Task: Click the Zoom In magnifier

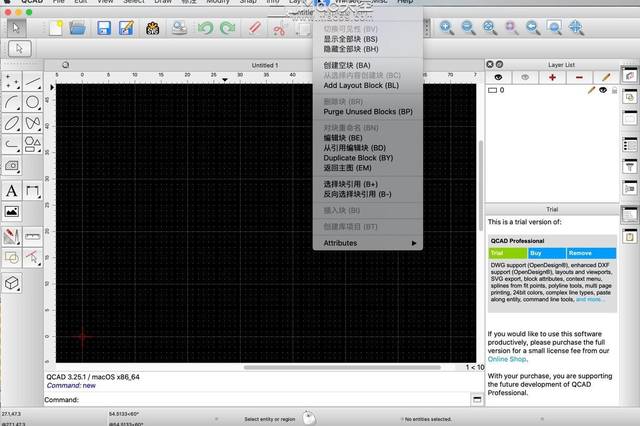Action: [x=447, y=28]
